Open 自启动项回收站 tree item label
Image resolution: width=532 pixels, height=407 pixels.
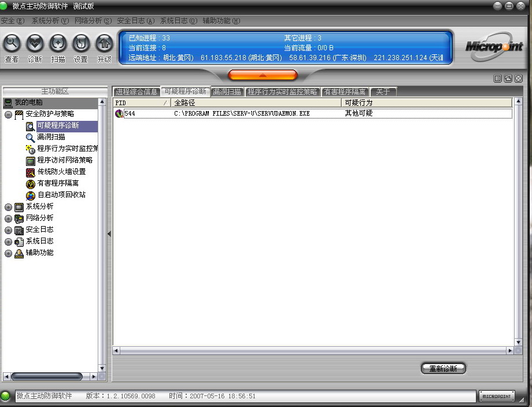pos(61,195)
